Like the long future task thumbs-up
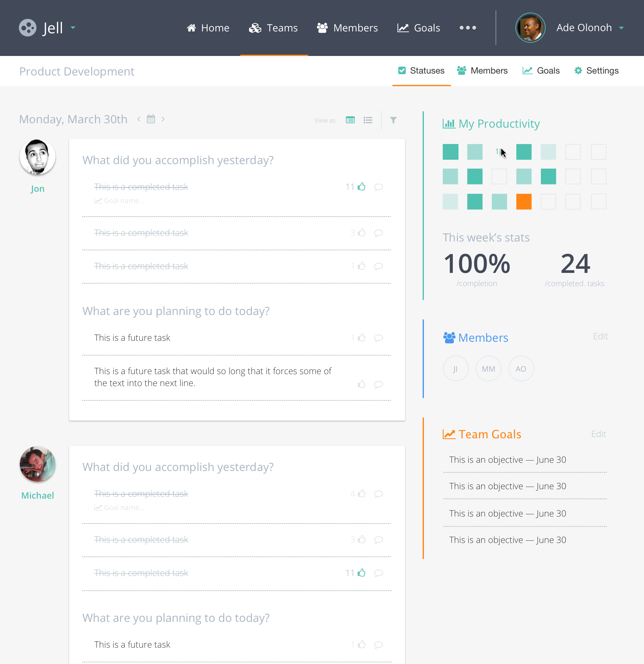 (362, 384)
